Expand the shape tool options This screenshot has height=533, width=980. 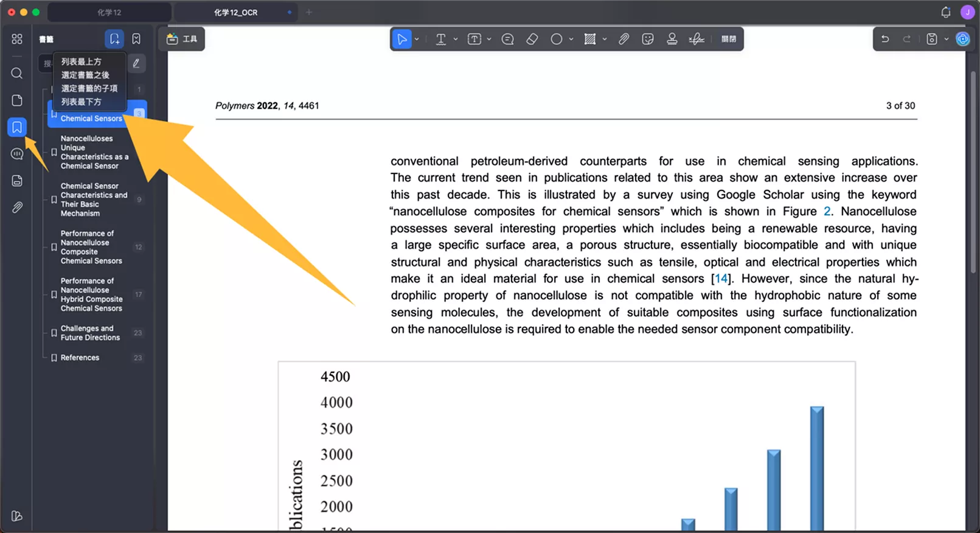coord(571,39)
